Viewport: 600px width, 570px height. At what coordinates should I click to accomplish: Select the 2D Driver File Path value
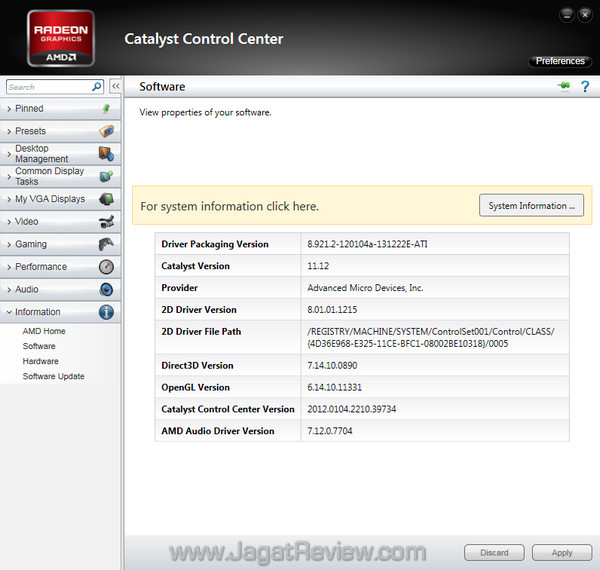431,337
